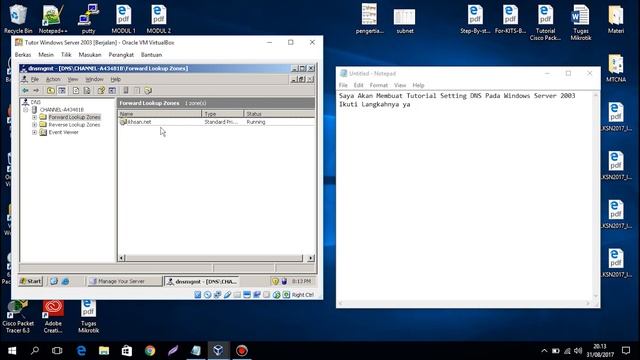Click the dnsmgmt taskbar button in VM
Screen dimensions: 640x360
202,281
